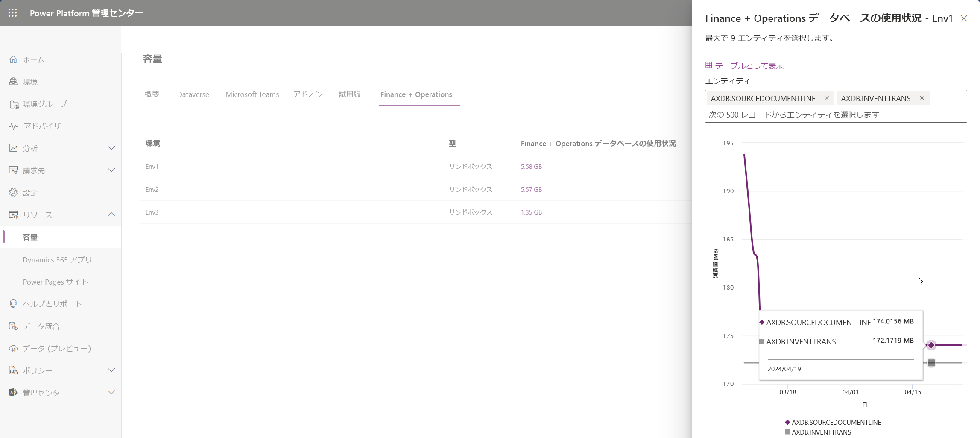Click the テーブルとして表示 link
Screen dimensions: 980x438
coord(749,66)
